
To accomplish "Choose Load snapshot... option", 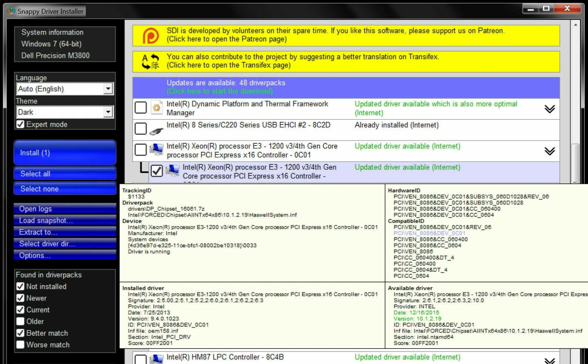I will point(65,220).
